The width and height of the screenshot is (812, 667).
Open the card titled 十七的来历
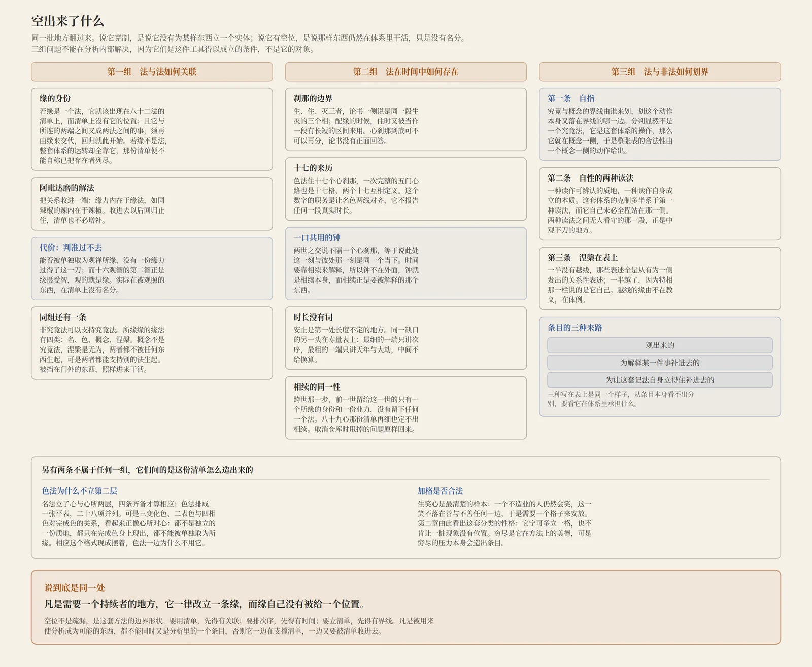tap(405, 189)
